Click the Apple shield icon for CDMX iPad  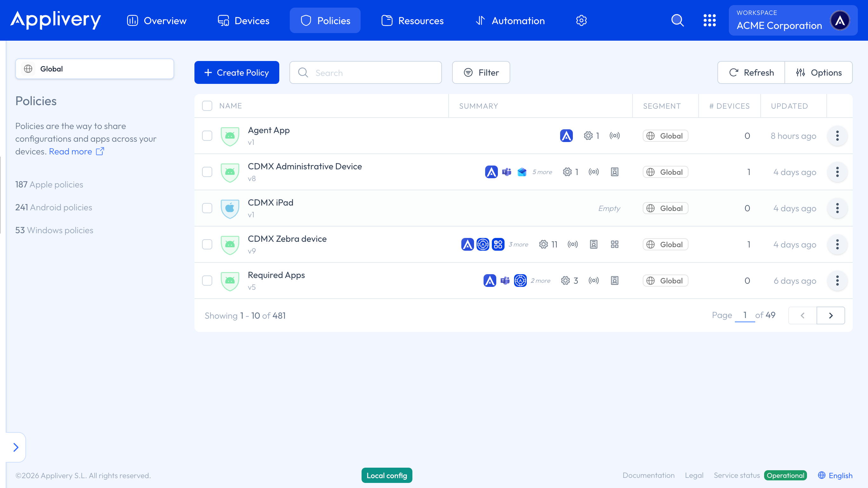tap(230, 208)
